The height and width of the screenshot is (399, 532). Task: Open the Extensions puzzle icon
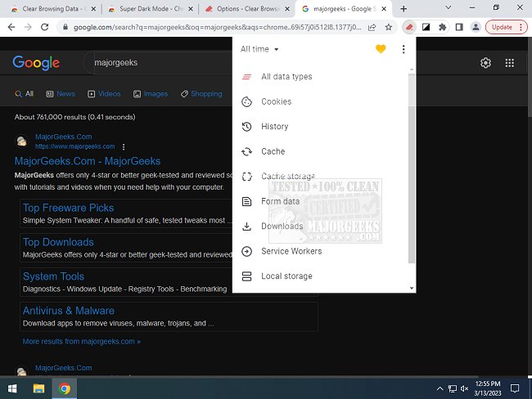point(443,27)
